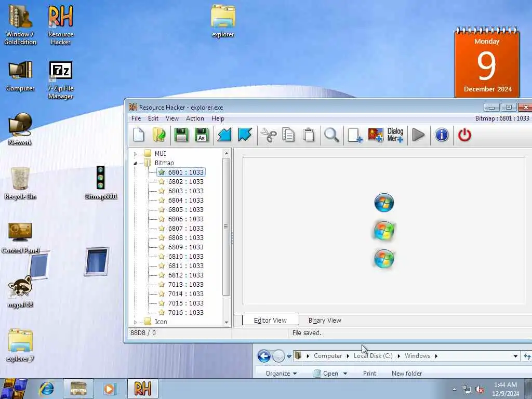Click New folder in Explorer toolbar
Screen dimensions: 532x399
[x=406, y=373]
